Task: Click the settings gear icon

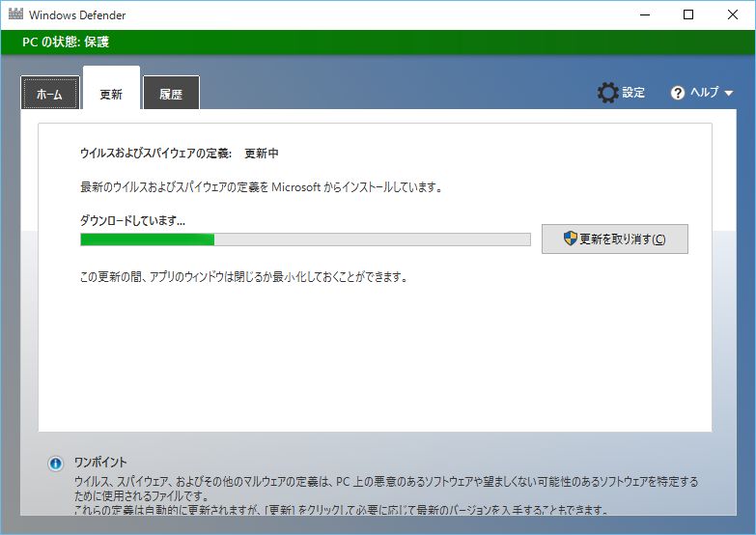Action: point(607,93)
